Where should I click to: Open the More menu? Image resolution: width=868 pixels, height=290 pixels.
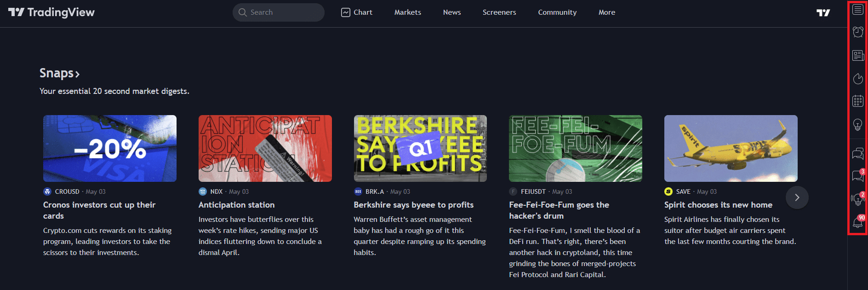tap(607, 12)
